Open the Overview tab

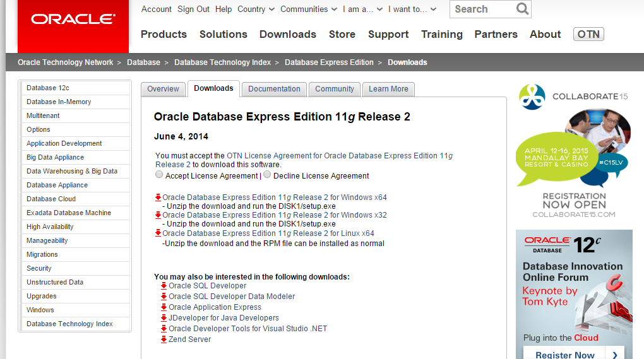tap(163, 89)
